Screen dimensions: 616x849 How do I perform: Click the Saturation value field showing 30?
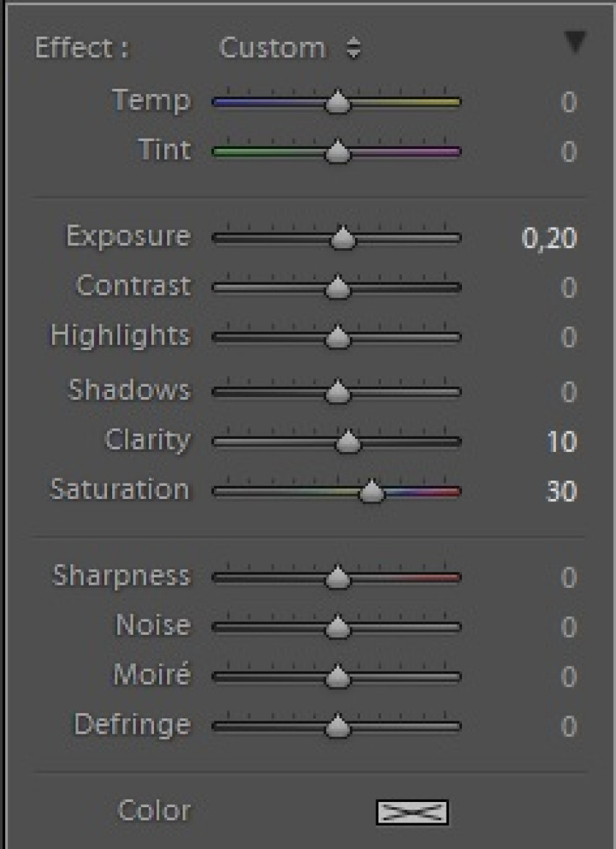pyautogui.click(x=561, y=492)
